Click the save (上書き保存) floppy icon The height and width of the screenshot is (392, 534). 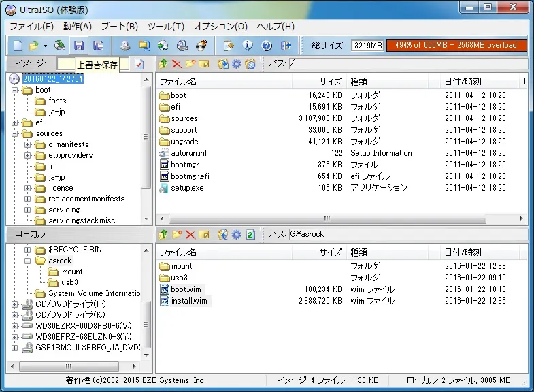point(79,46)
